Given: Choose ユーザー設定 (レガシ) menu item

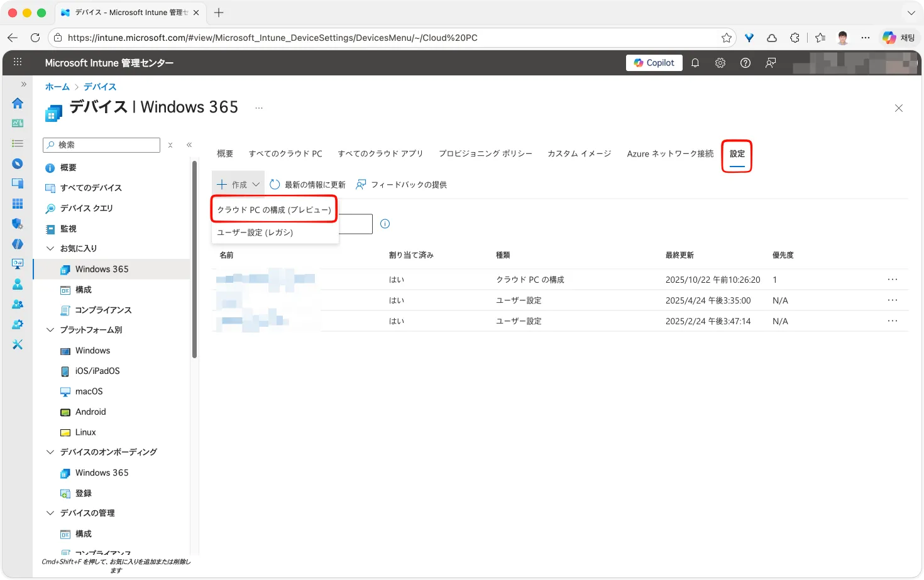Looking at the screenshot, I should click(x=255, y=233).
